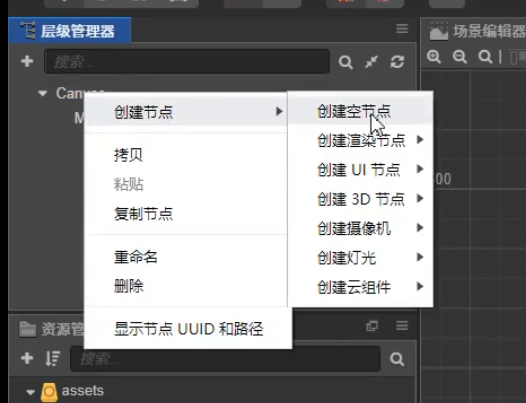Expand the 创建摄像机 submenu arrow
Viewport: 526px width, 403px height.
(x=420, y=228)
